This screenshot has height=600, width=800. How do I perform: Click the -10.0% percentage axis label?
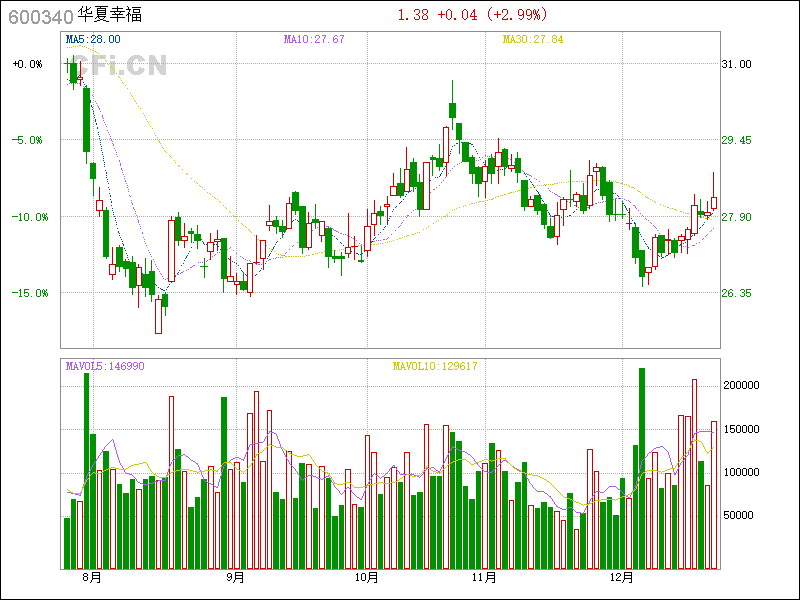point(30,217)
